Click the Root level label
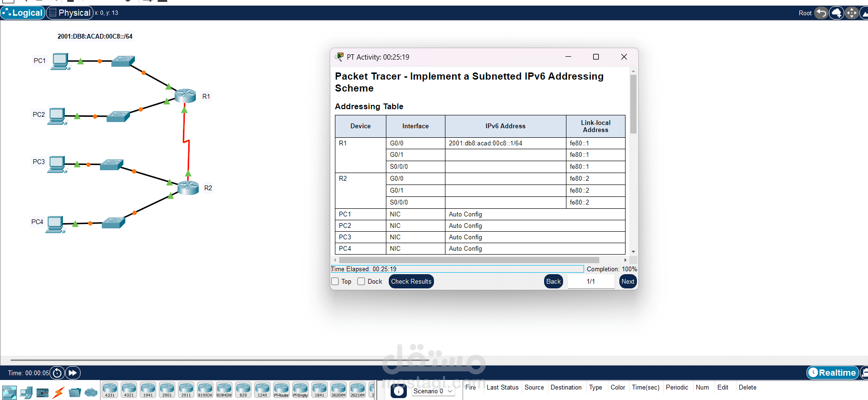Viewport: 868px width, 400px height. [x=805, y=13]
